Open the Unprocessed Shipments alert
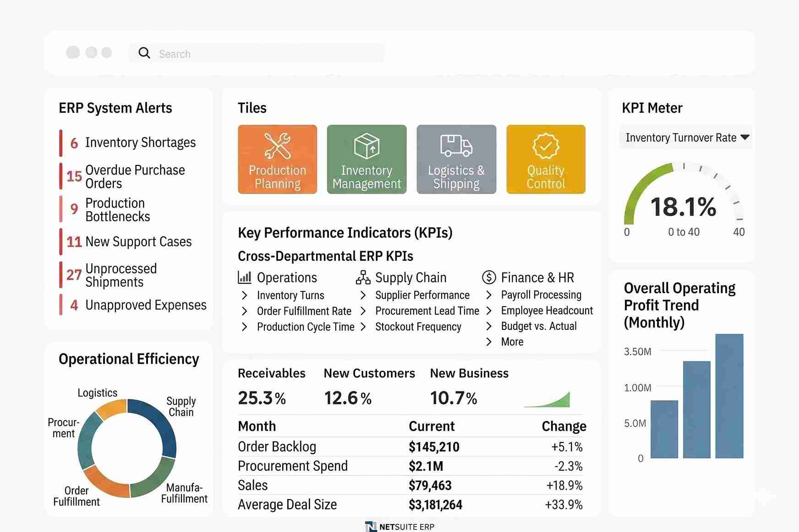Viewport: 799px width, 532px height. pyautogui.click(x=109, y=275)
